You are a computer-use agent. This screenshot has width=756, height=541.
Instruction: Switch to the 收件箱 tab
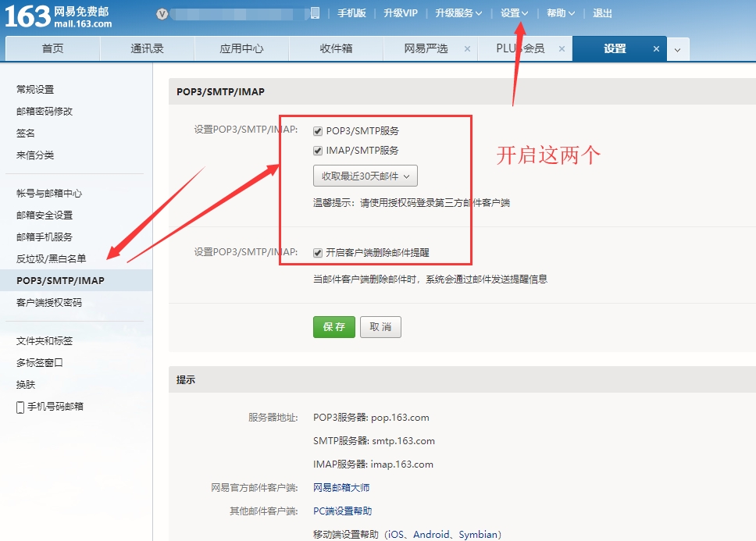point(336,48)
